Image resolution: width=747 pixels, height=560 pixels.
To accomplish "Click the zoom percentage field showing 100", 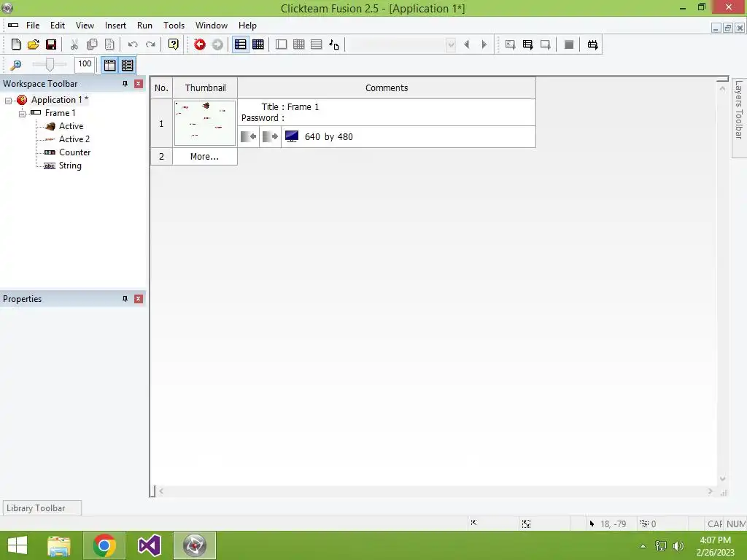I will click(85, 64).
